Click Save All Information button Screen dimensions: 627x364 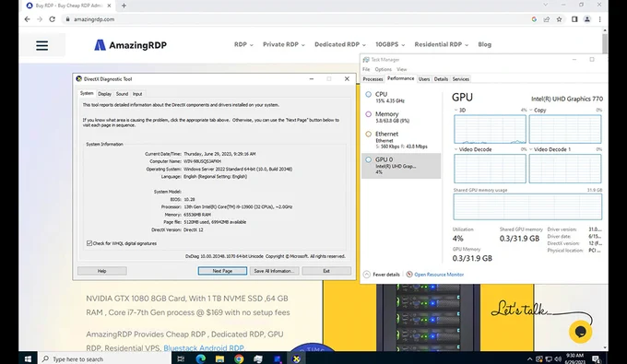pos(274,271)
